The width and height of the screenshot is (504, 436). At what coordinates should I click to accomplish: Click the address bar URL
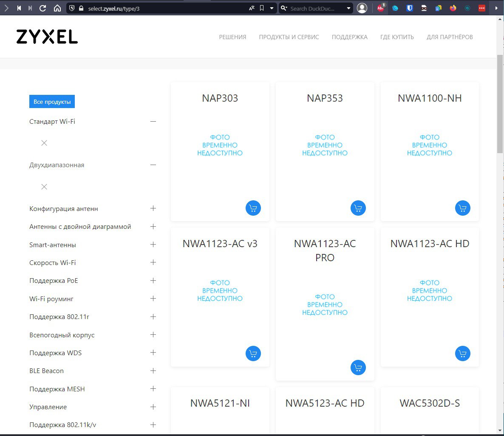point(114,9)
